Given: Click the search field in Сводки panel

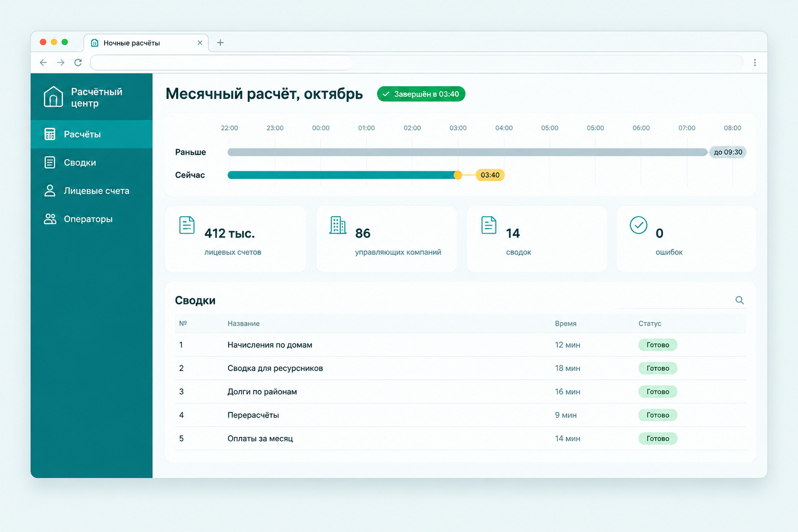Looking at the screenshot, I should click(x=681, y=300).
